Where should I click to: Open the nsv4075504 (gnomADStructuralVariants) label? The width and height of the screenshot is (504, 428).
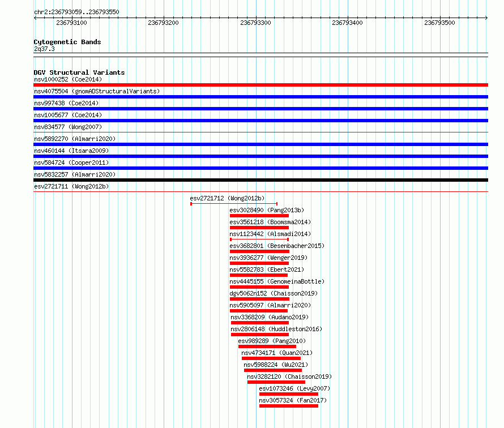[x=97, y=91]
